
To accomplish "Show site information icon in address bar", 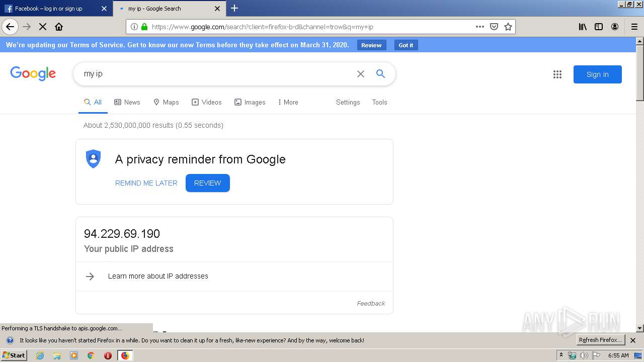I will (134, 27).
